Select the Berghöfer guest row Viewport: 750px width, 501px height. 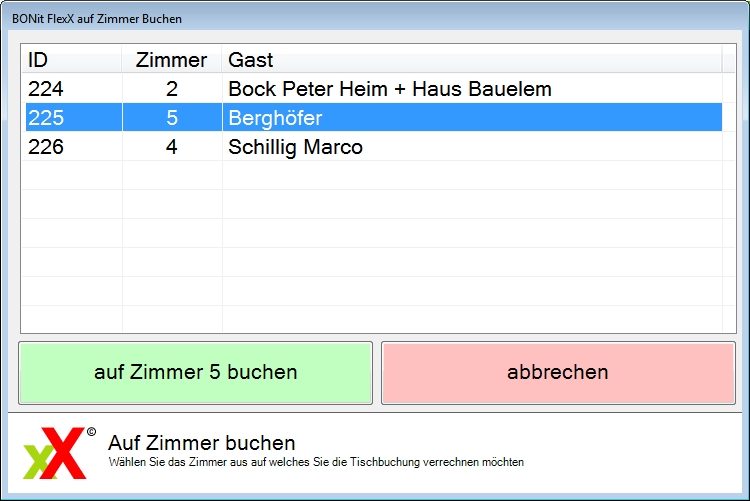(x=374, y=118)
